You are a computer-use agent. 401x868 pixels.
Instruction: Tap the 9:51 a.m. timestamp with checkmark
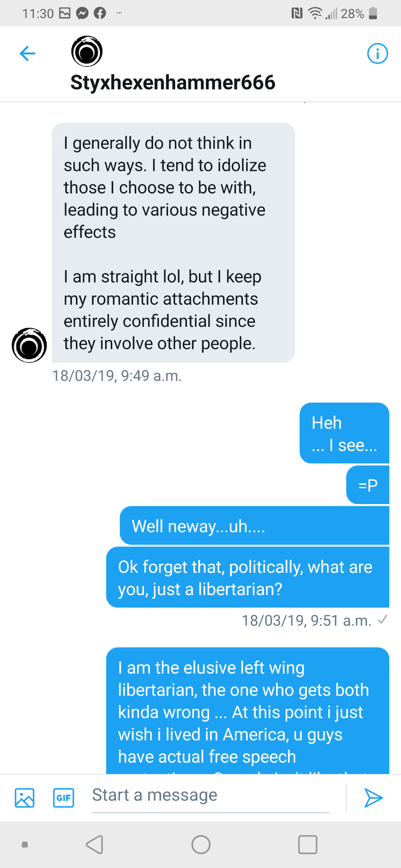tap(315, 620)
